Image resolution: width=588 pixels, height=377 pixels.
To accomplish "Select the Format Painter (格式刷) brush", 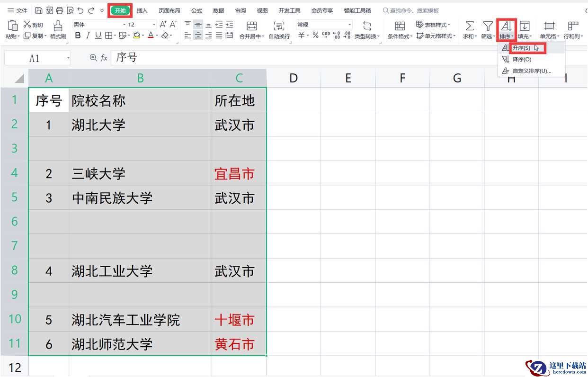I will click(58, 29).
